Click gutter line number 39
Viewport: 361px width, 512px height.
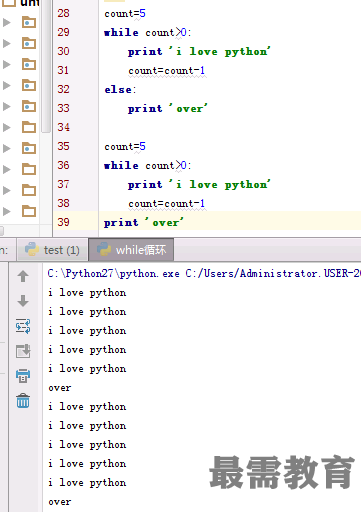point(63,222)
